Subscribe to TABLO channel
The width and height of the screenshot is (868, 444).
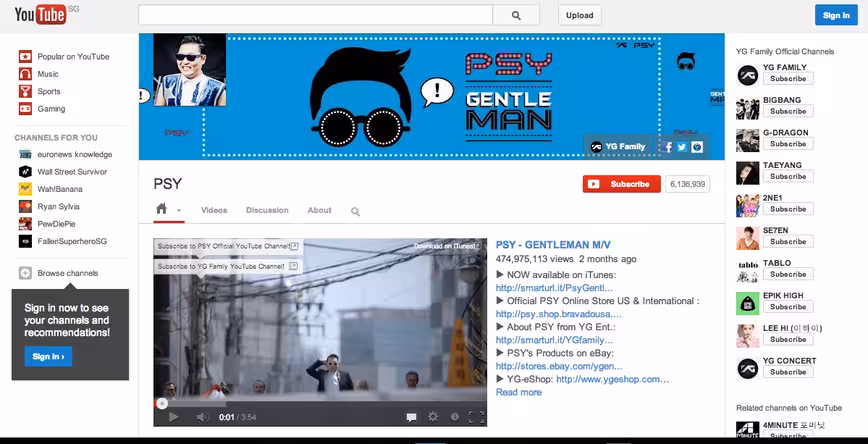point(788,275)
